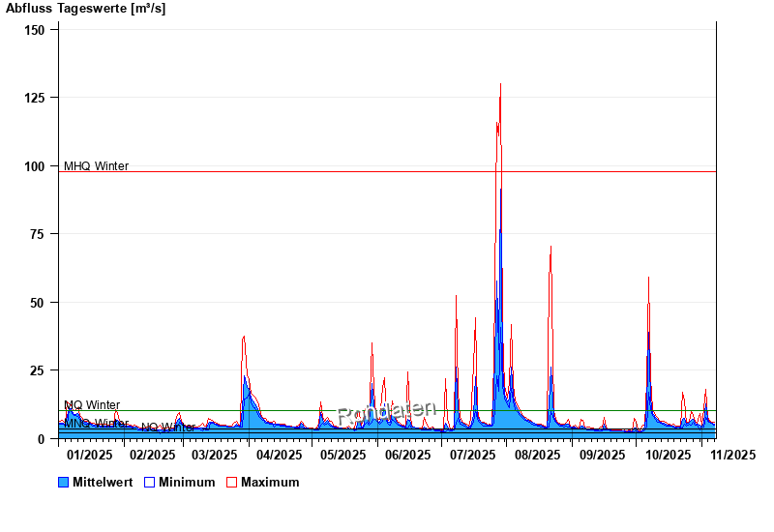Click the 04/2025 x-axis label

click(x=280, y=454)
